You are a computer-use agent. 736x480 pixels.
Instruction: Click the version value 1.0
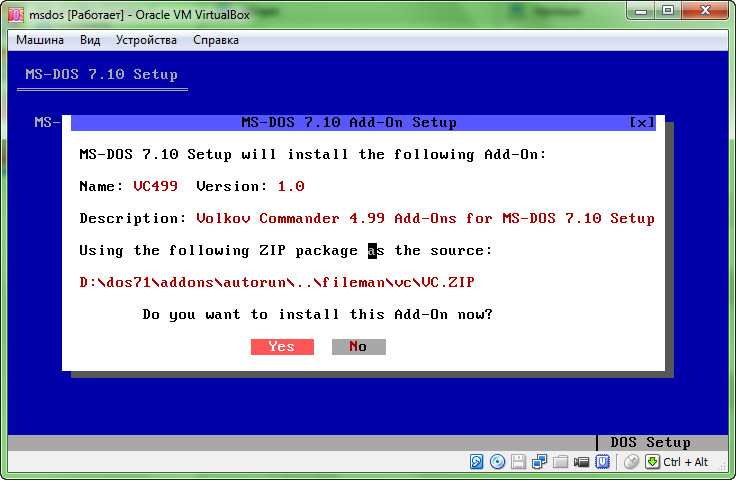291,186
